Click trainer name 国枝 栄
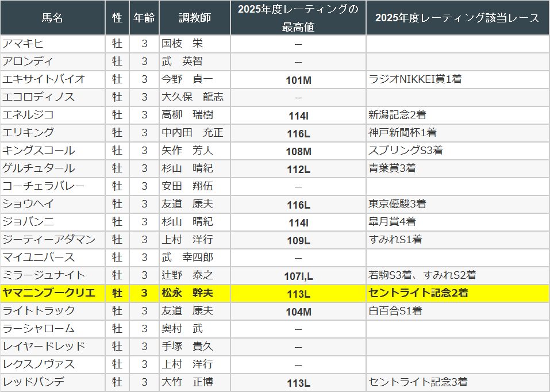The width and height of the screenshot is (550, 392). click(x=182, y=44)
